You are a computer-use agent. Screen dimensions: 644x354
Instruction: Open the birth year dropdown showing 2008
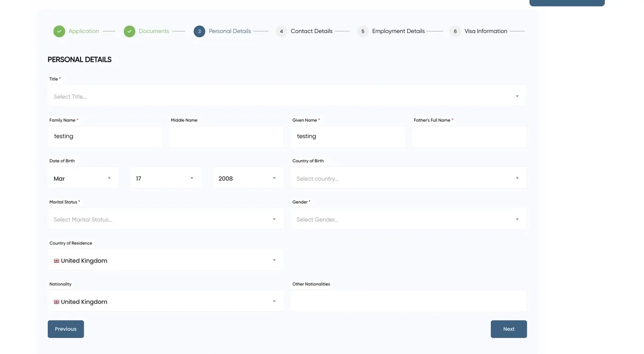click(248, 178)
